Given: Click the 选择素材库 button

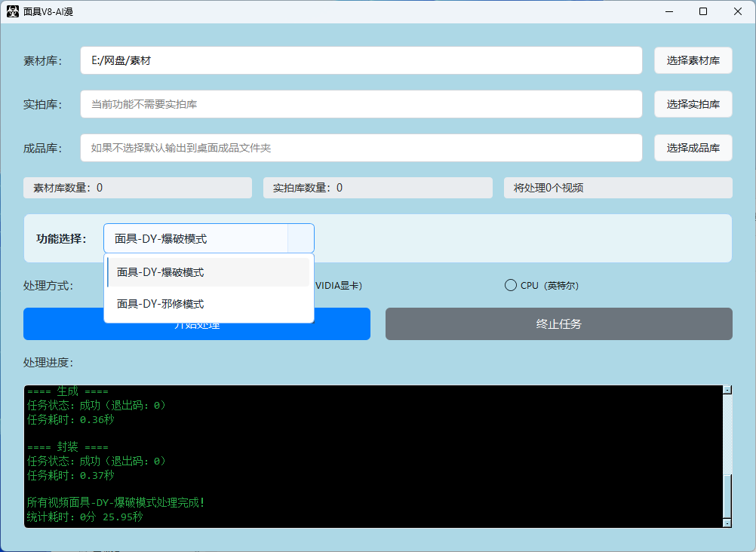Looking at the screenshot, I should (x=693, y=60).
